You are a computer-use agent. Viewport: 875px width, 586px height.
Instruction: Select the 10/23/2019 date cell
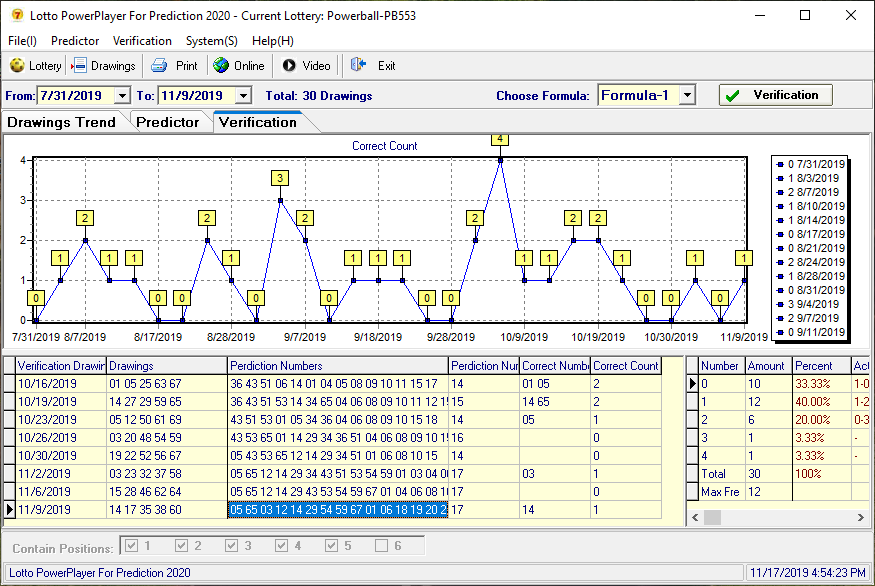(x=61, y=420)
